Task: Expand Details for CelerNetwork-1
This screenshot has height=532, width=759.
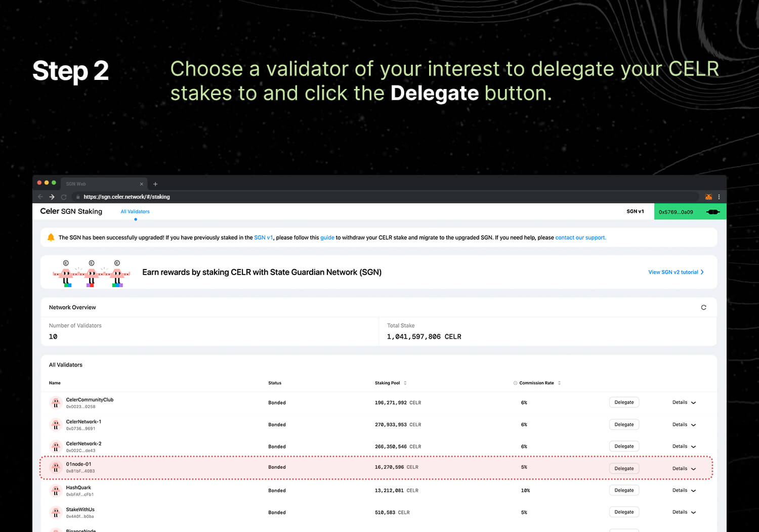Action: [684, 425]
